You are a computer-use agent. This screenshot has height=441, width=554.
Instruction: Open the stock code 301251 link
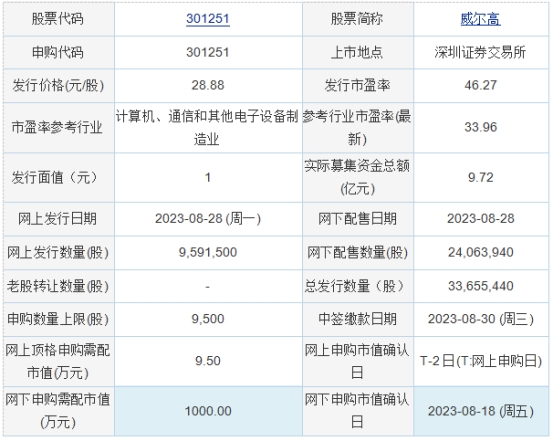click(208, 18)
